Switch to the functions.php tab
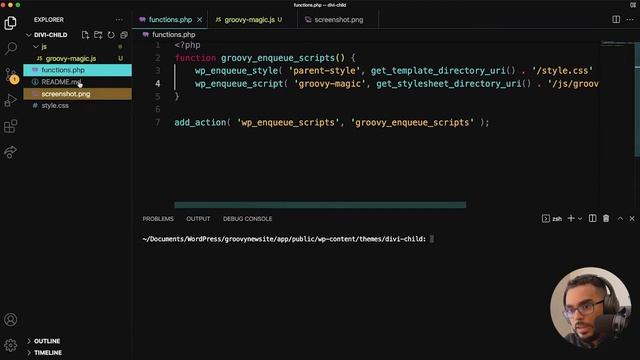 171,20
